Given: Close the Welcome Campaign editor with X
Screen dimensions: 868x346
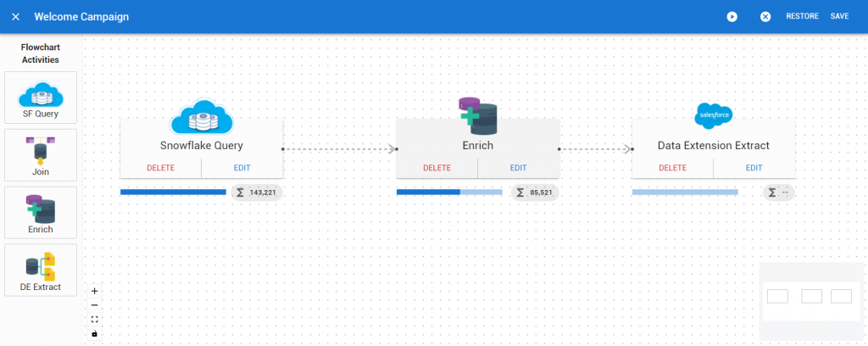Looking at the screenshot, I should 15,17.
